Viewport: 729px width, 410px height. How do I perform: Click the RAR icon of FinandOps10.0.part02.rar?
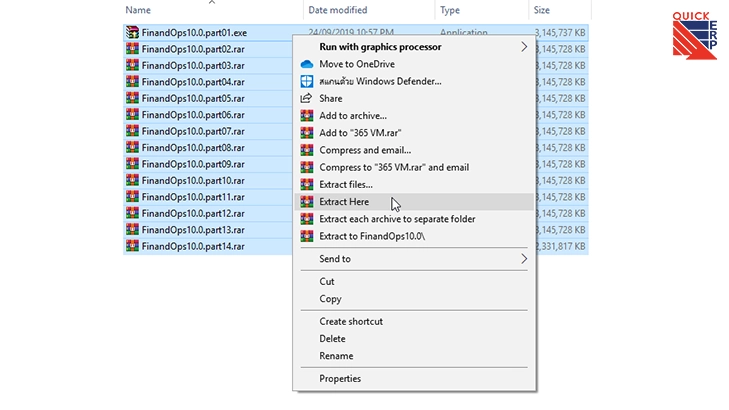[133, 48]
